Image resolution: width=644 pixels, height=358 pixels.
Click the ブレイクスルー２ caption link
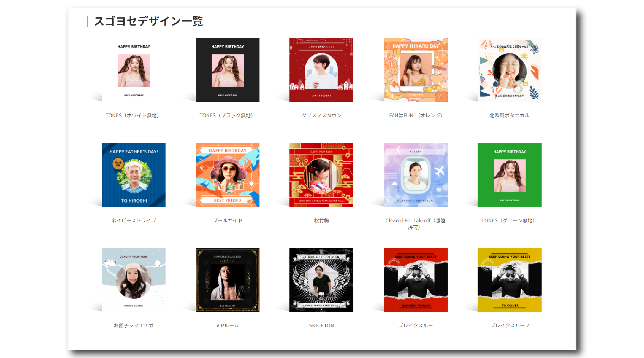click(x=509, y=325)
